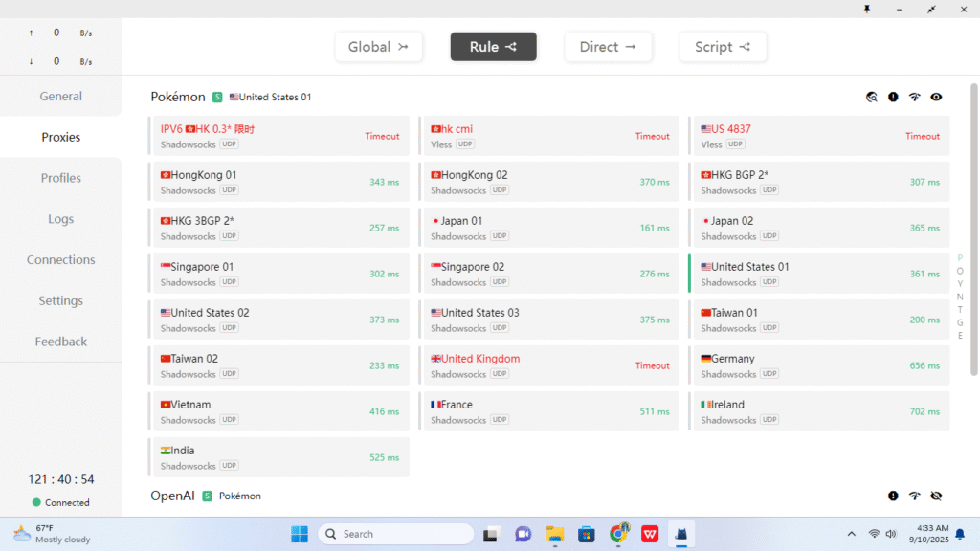The image size is (980, 551).
Task: Go to Connections in the sidebar
Action: coord(61,260)
